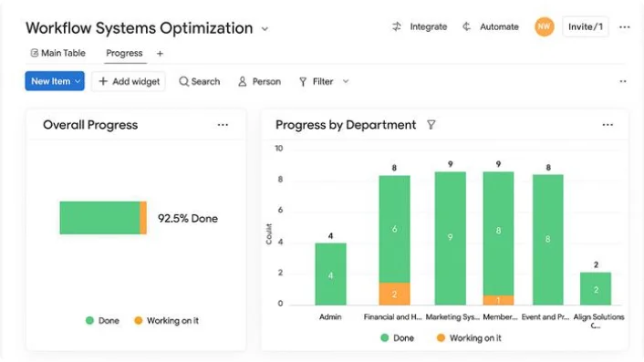
Task: Select the Progress tab
Action: pos(124,54)
